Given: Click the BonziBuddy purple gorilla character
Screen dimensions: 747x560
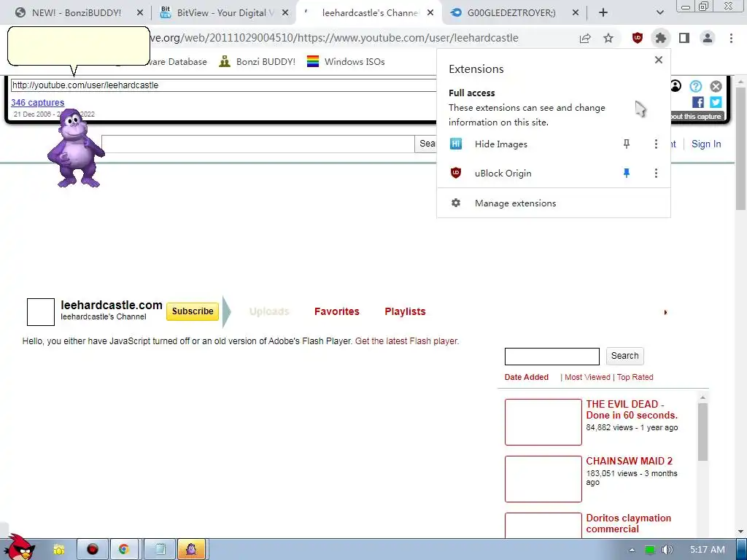Looking at the screenshot, I should [76, 148].
